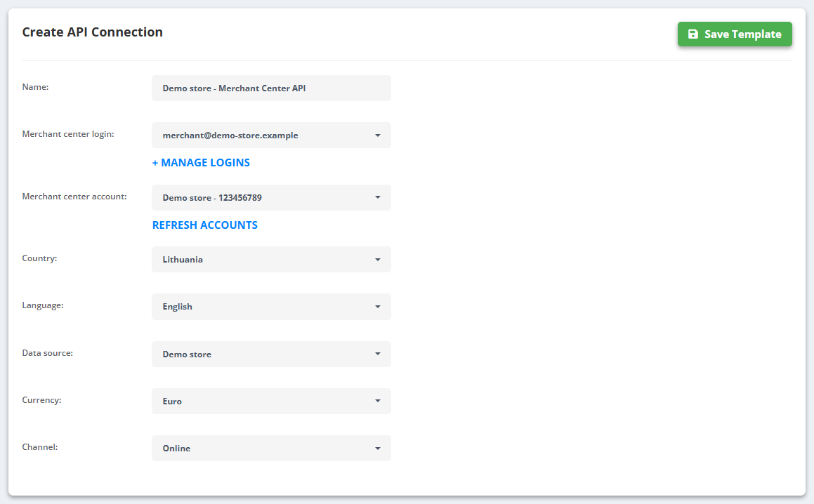This screenshot has height=504, width=814.
Task: Click the Channel: label
Action: (x=40, y=447)
